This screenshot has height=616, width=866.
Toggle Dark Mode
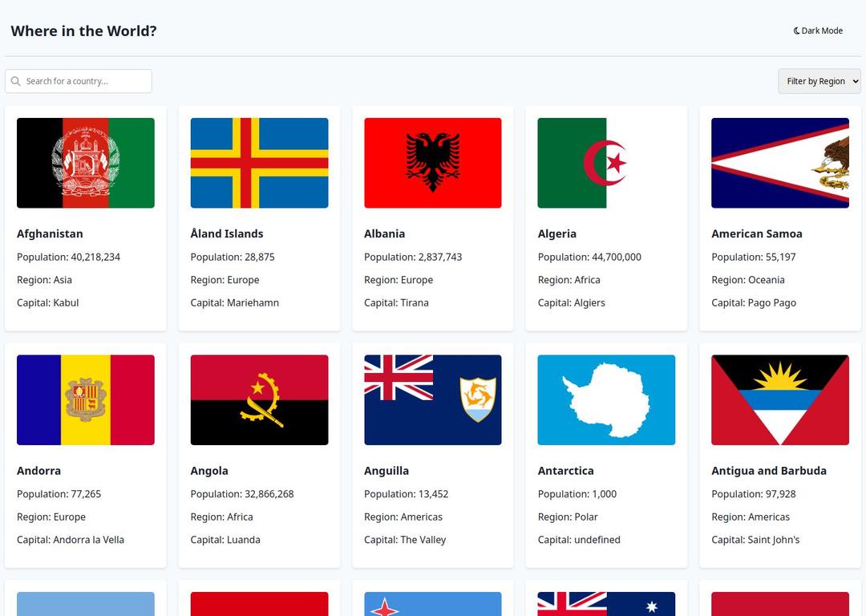click(818, 30)
